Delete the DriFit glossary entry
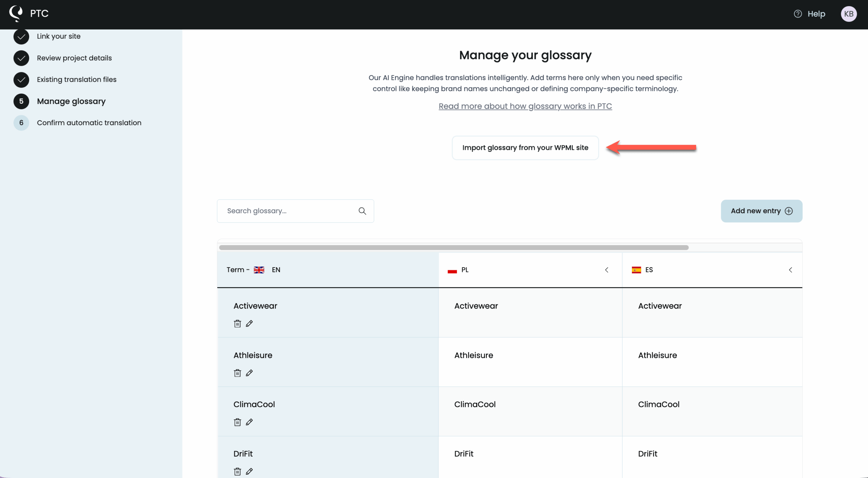Viewport: 868px width, 478px height. click(x=237, y=471)
